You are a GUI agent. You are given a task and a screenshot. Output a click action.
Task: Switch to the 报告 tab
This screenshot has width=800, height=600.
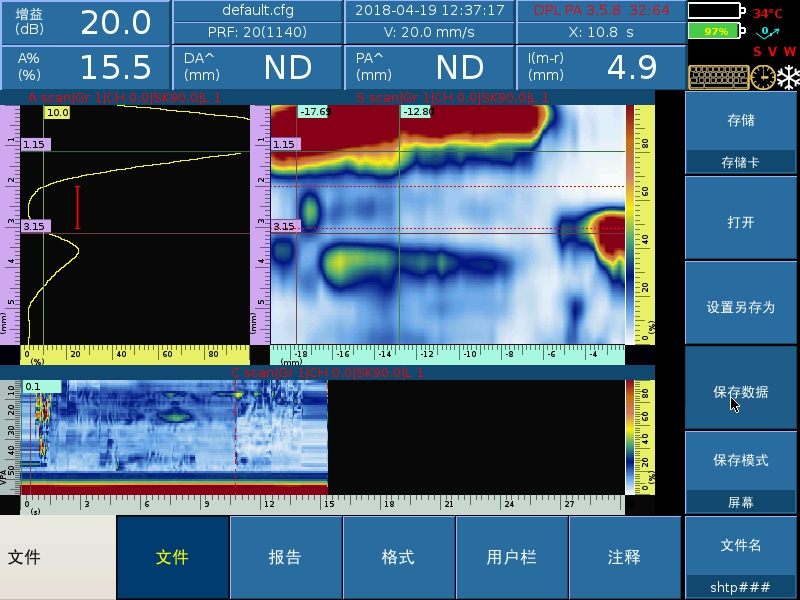[x=286, y=557]
